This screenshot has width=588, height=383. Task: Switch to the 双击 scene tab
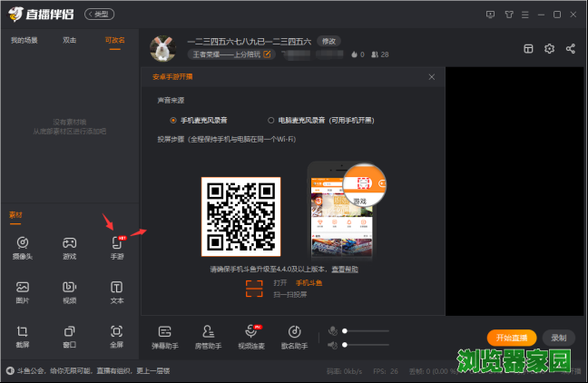[69, 40]
